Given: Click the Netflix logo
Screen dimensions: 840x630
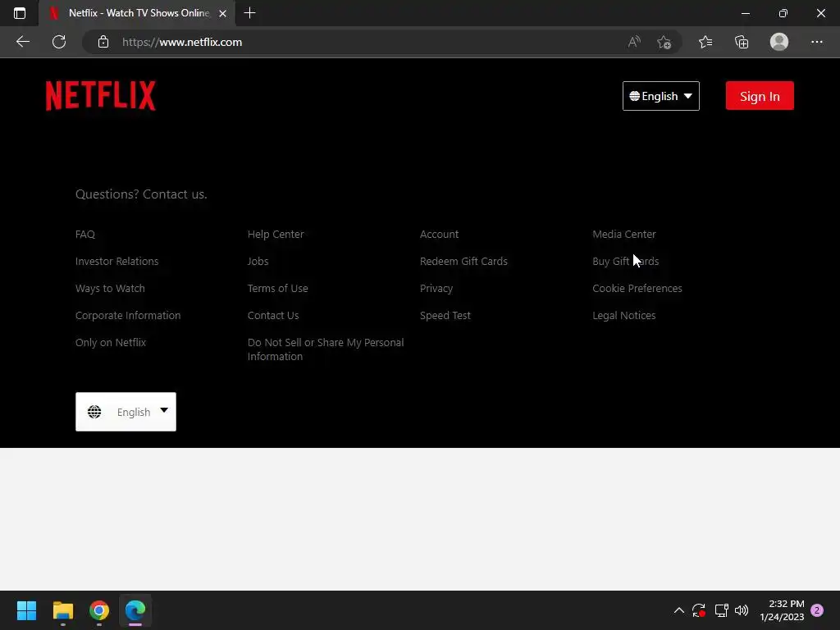Looking at the screenshot, I should click(101, 95).
